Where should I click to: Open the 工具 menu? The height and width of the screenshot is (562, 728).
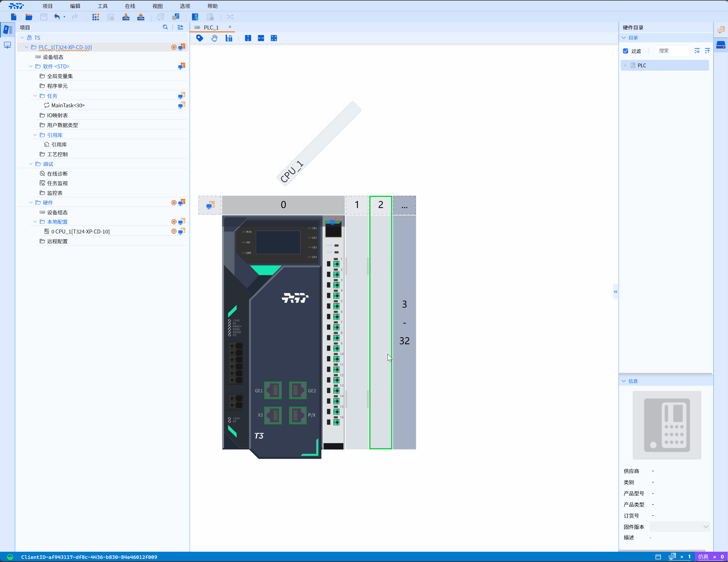[102, 6]
